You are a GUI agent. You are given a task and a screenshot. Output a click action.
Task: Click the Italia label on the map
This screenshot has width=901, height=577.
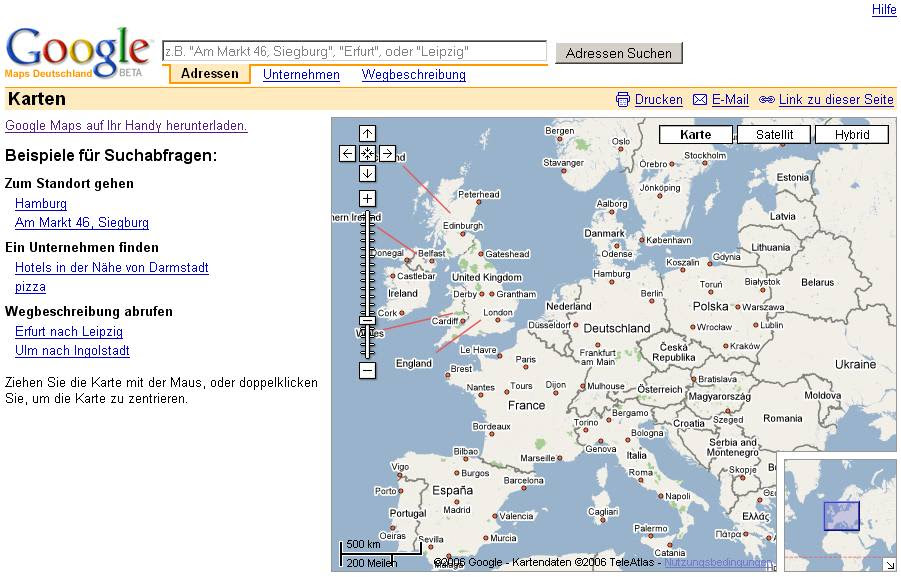click(x=636, y=455)
